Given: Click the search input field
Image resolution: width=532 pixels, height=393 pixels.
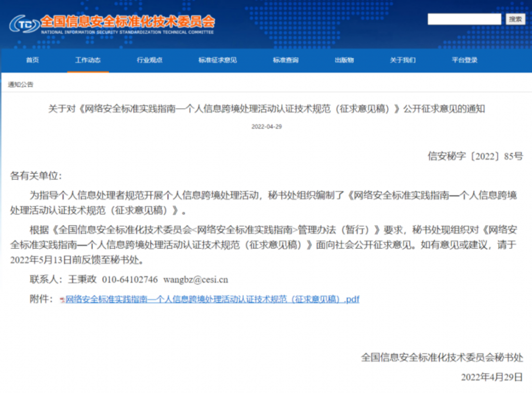Looking at the screenshot, I should click(x=464, y=19).
